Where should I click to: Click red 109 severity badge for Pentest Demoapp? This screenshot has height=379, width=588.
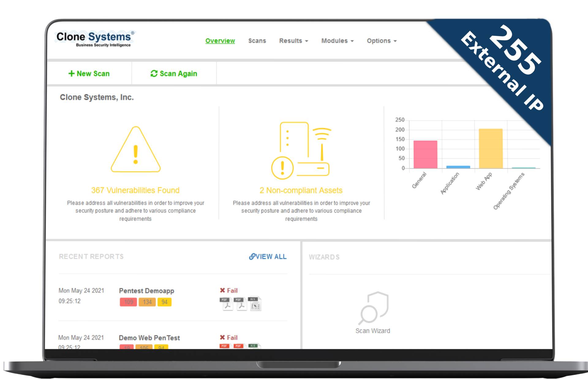128,302
